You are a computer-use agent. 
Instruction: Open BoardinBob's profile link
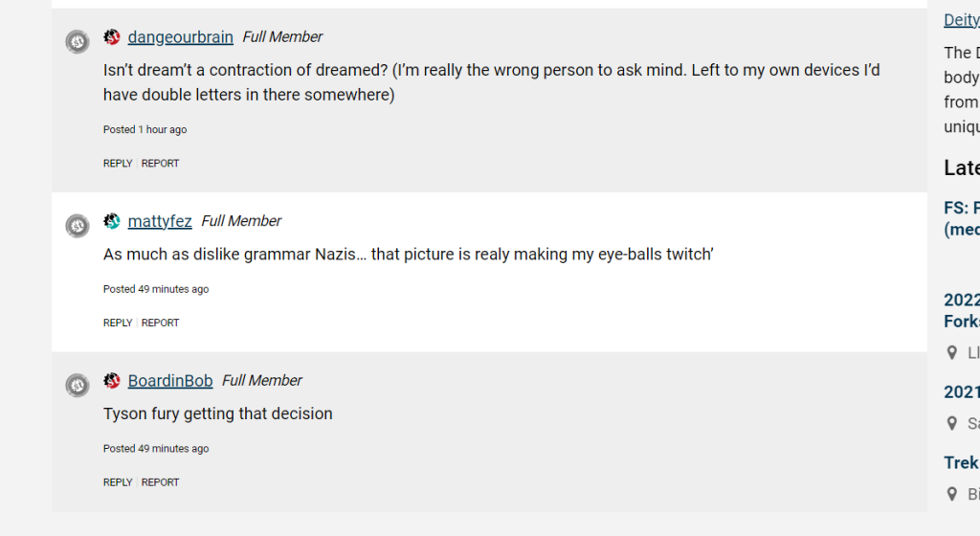coord(170,381)
